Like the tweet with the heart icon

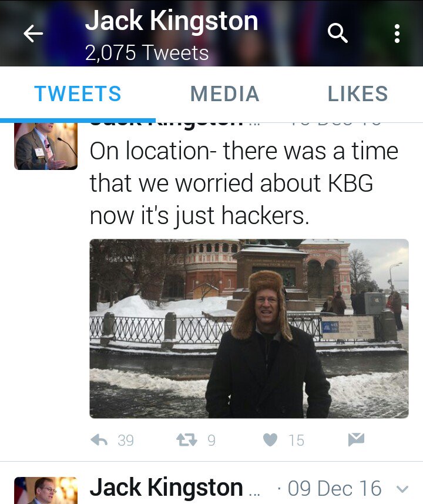point(270,440)
